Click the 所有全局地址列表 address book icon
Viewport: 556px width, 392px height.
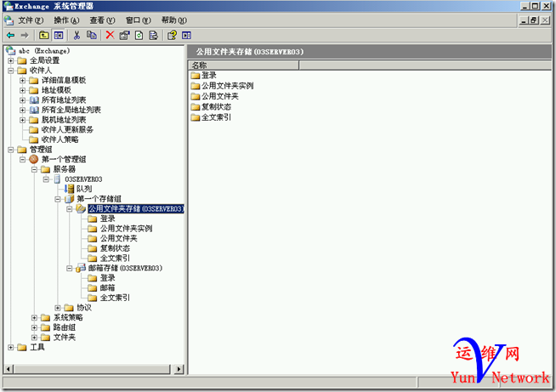point(34,110)
